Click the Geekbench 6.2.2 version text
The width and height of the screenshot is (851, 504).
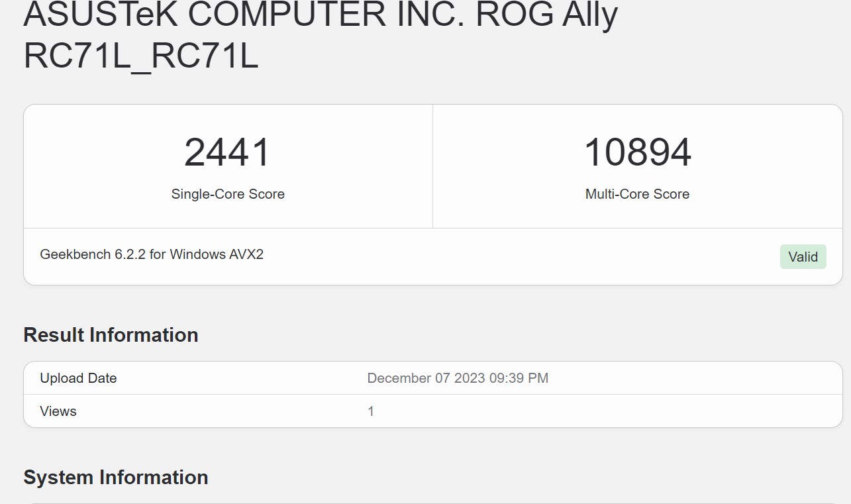coord(93,254)
